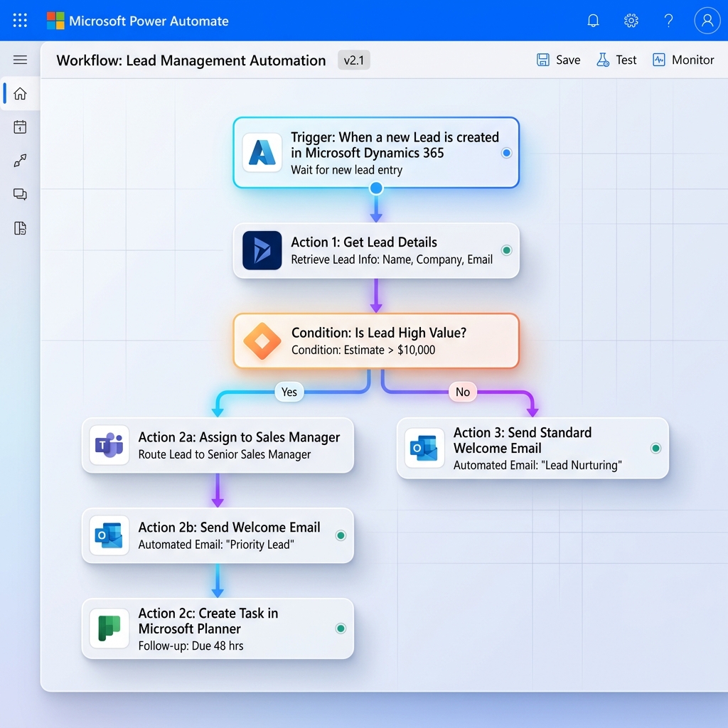Select 'Retrieve Lead Info: Name, Company, Email'
Viewport: 728px width, 728px height.
tap(392, 259)
